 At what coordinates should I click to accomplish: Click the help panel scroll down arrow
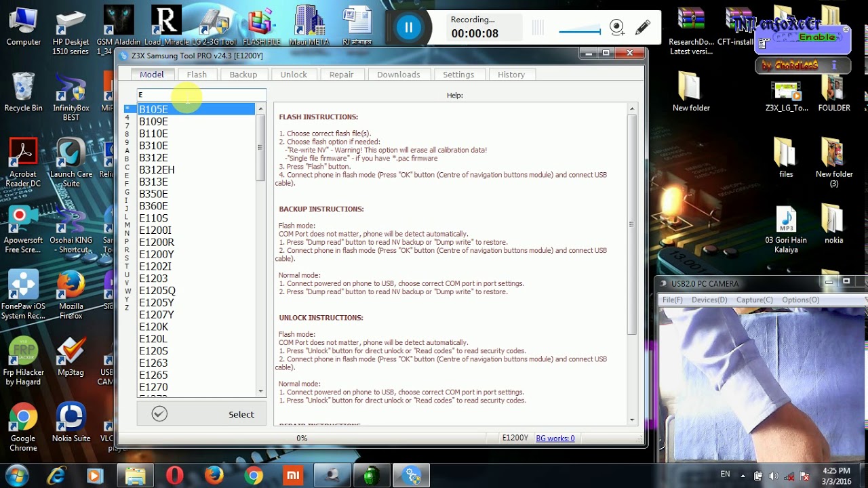point(632,420)
